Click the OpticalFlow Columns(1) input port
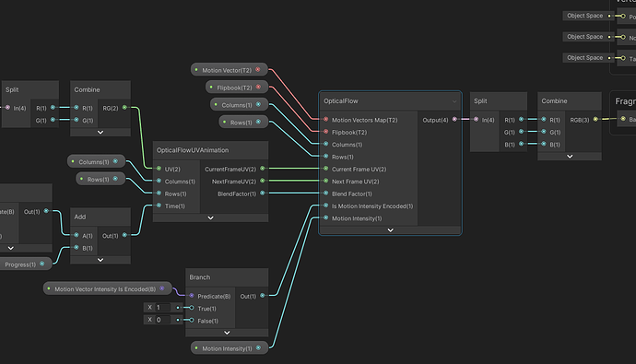The height and width of the screenshot is (364, 636). pos(325,144)
